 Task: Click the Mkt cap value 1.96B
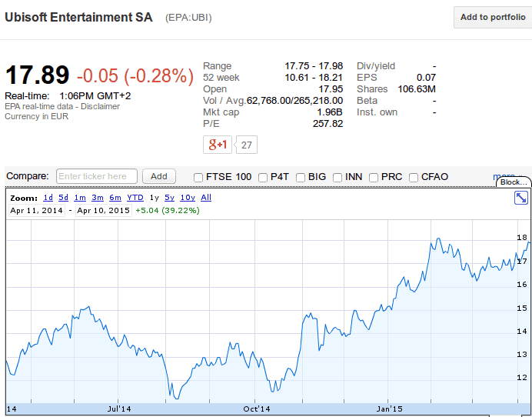[x=330, y=112]
